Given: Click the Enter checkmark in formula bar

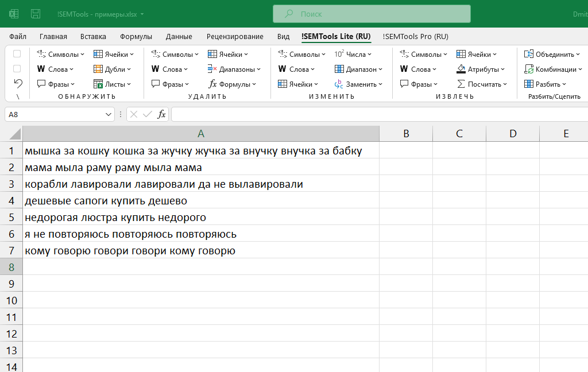Looking at the screenshot, I should [148, 114].
